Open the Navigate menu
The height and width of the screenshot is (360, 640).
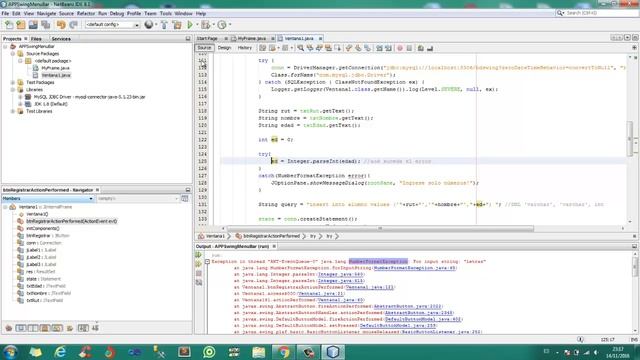coord(46,13)
